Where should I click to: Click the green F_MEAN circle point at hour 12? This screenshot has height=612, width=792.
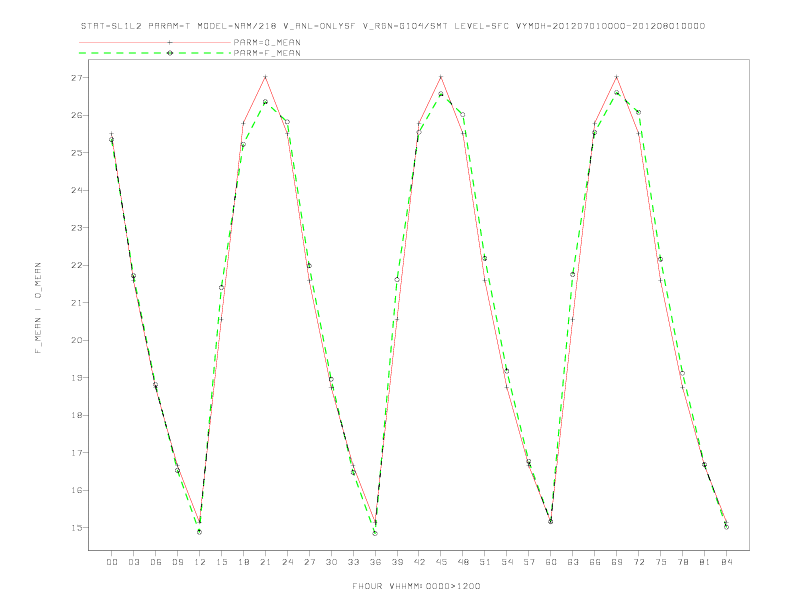point(200,532)
